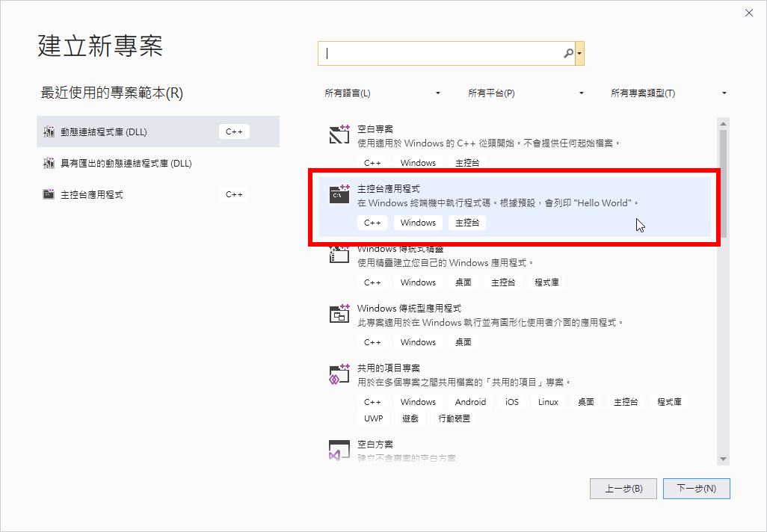
Task: Click the 共用的項目專案 template icon
Action: pyautogui.click(x=339, y=374)
